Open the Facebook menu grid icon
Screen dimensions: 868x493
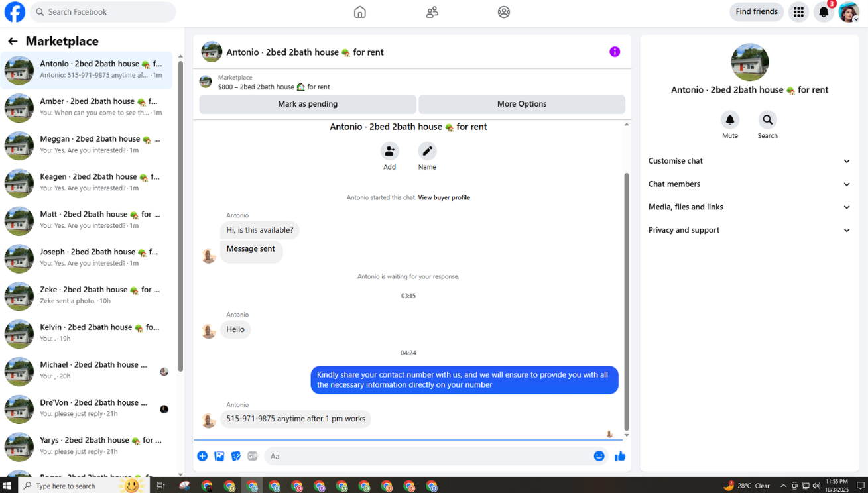click(798, 12)
